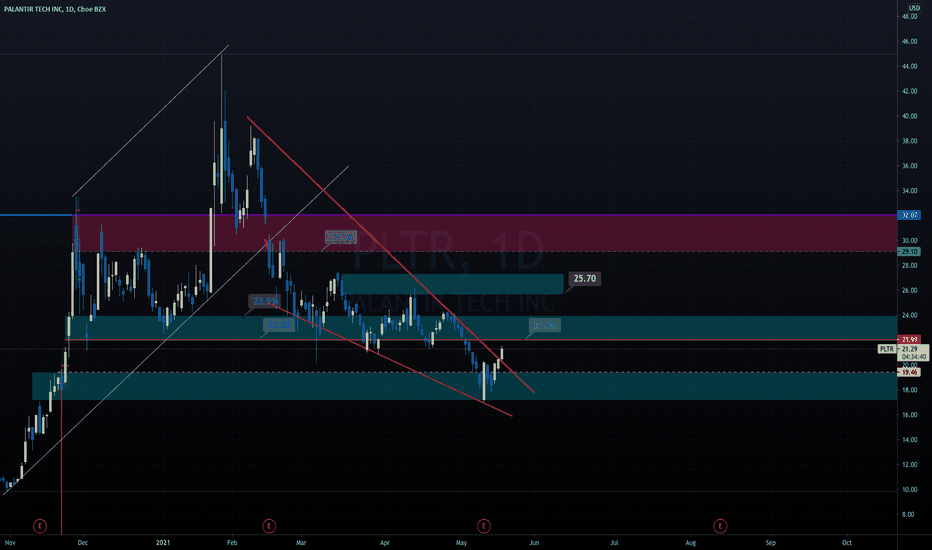Viewport: 932px width, 550px height.
Task: Click the 40.00 price scale value
Action: (x=909, y=117)
